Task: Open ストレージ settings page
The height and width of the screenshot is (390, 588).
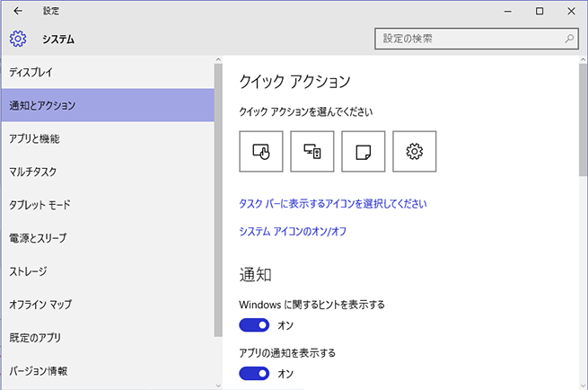Action: tap(108, 271)
